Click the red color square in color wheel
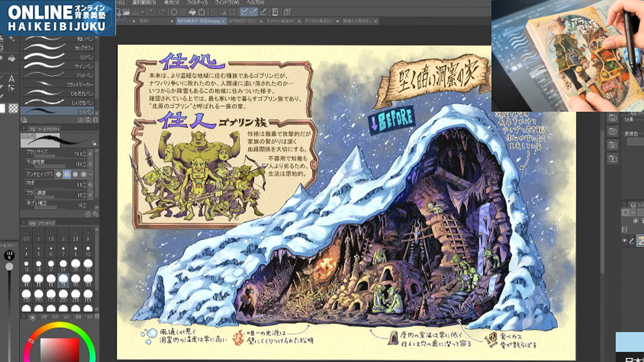This screenshot has height=362, width=644. [60, 350]
